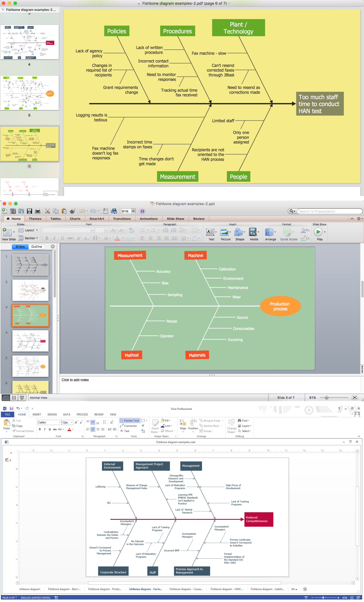Collapse PDF sidebar Fishbone diagram disclosure triangle
Screen dimensions: 364x602
(3, 10)
